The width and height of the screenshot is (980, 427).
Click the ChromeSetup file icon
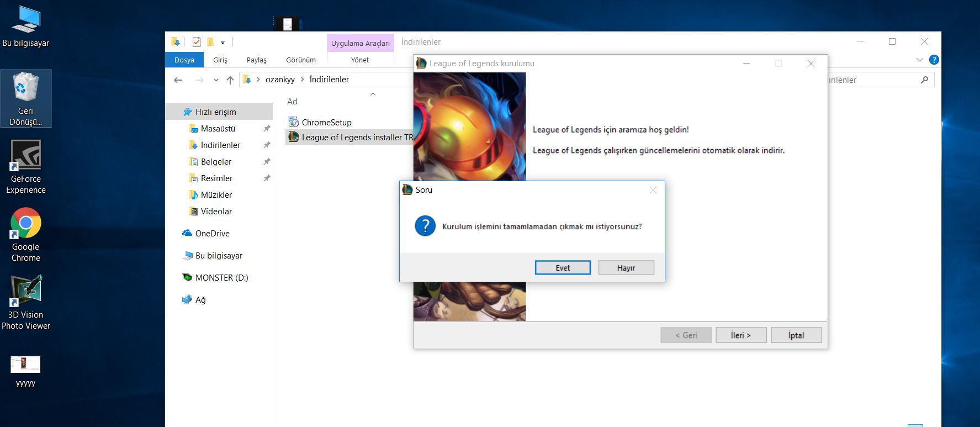(x=294, y=122)
